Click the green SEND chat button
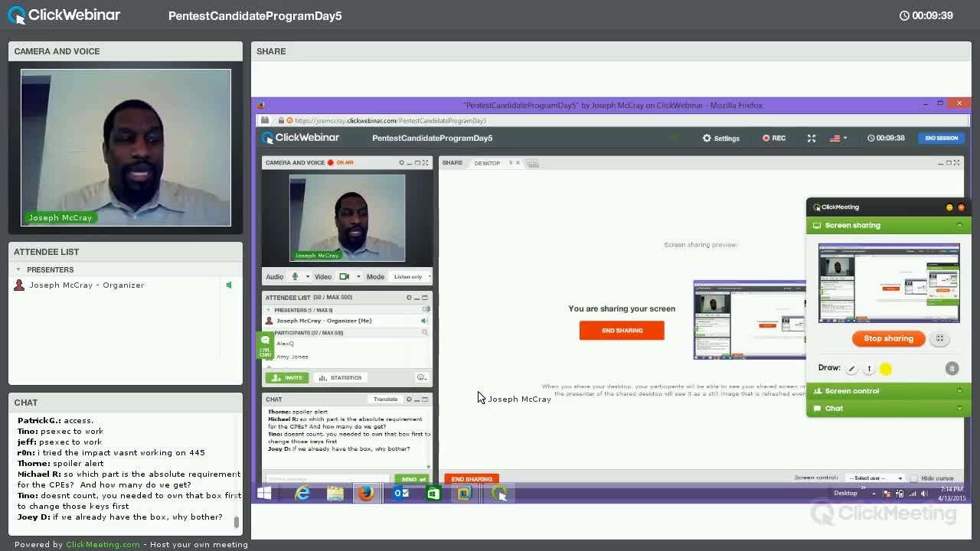This screenshot has height=551, width=980. tap(411, 479)
